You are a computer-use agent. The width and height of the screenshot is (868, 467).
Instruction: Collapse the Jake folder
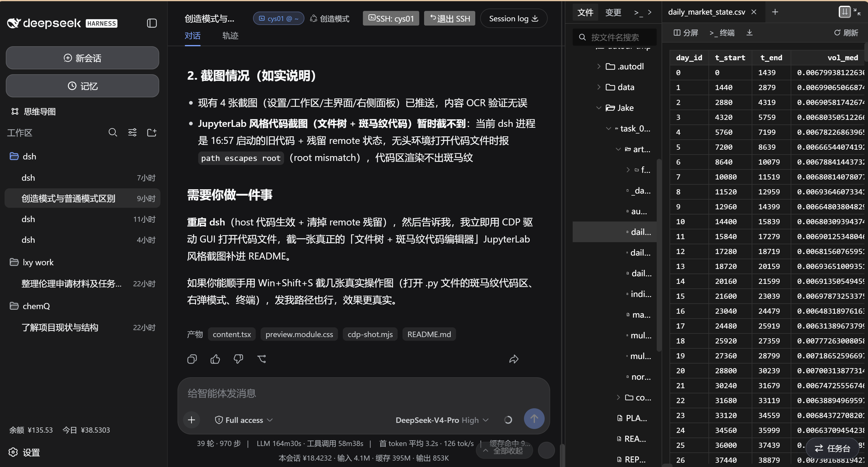pos(599,108)
